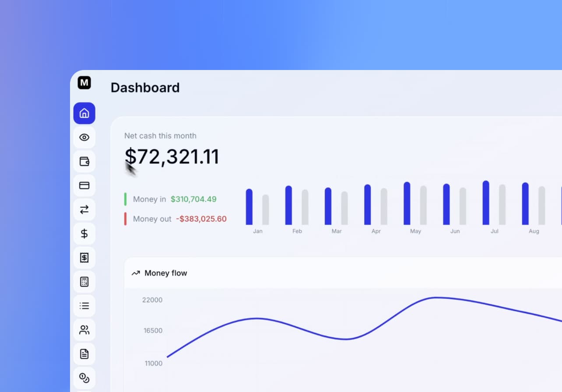Select the dollar sign Payments icon

click(84, 234)
